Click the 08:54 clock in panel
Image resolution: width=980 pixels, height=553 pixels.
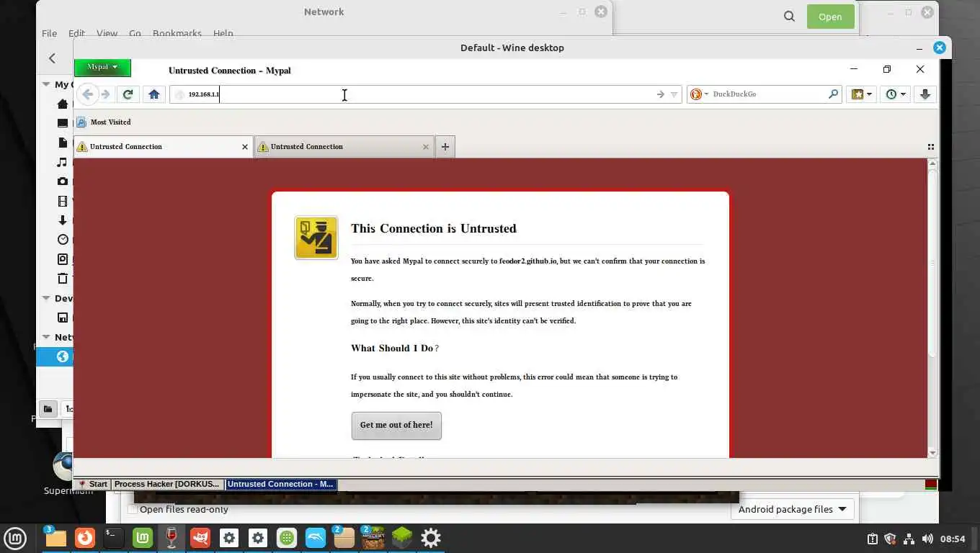[x=953, y=539]
